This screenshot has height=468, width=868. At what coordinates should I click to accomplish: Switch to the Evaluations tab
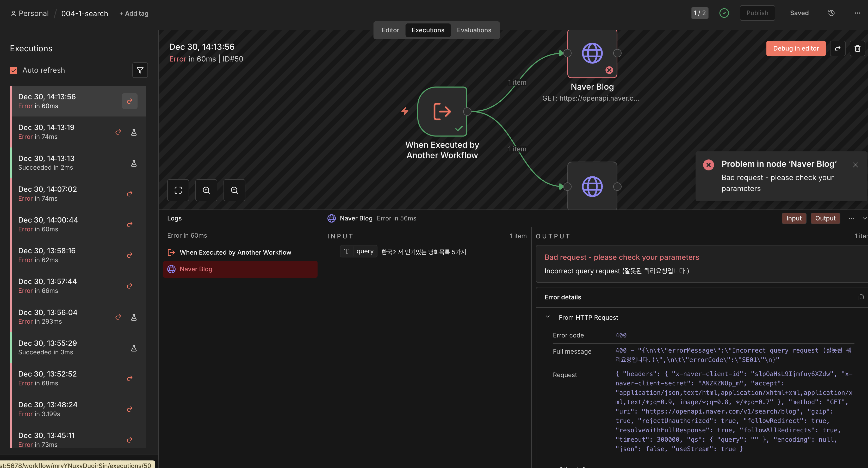[x=474, y=30]
